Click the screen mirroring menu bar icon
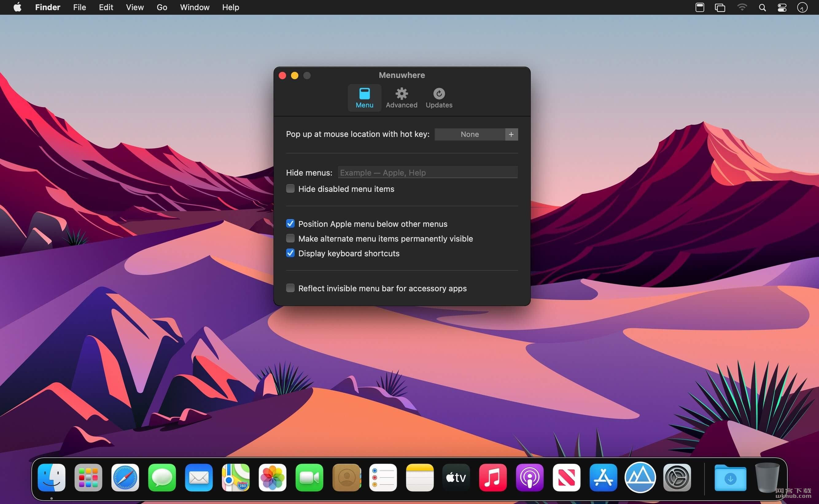This screenshot has width=819, height=504. click(720, 7)
